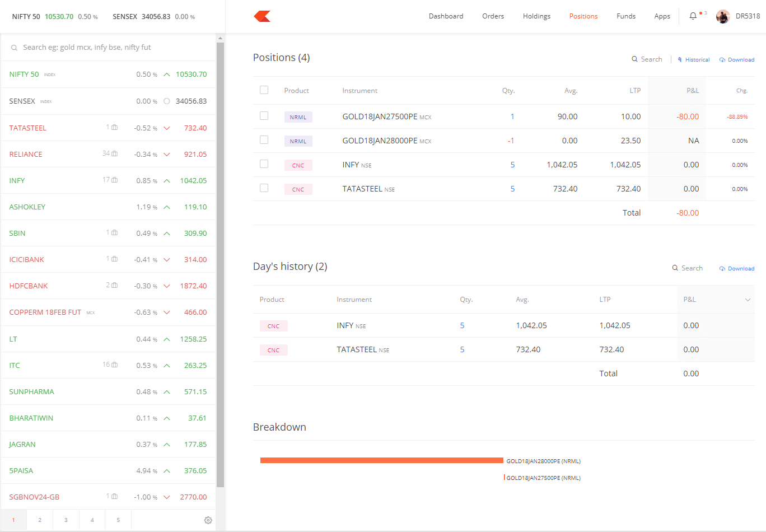Click the holdings briefcase icon next to RELIANCE

click(115, 153)
